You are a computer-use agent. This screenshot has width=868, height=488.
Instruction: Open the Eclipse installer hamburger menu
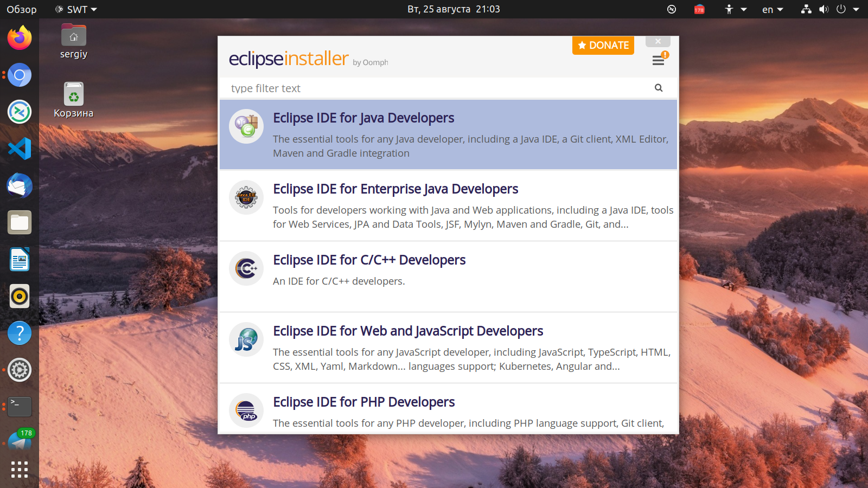tap(658, 61)
